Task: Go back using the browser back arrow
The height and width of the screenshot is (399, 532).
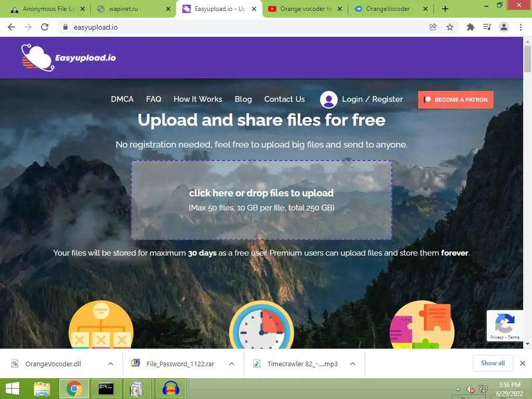Action: pyautogui.click(x=11, y=27)
